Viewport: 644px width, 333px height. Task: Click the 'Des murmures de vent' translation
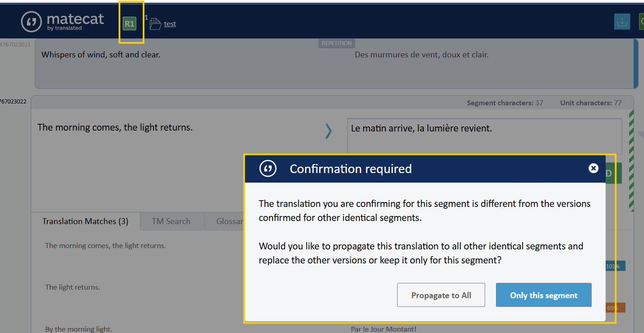(421, 55)
